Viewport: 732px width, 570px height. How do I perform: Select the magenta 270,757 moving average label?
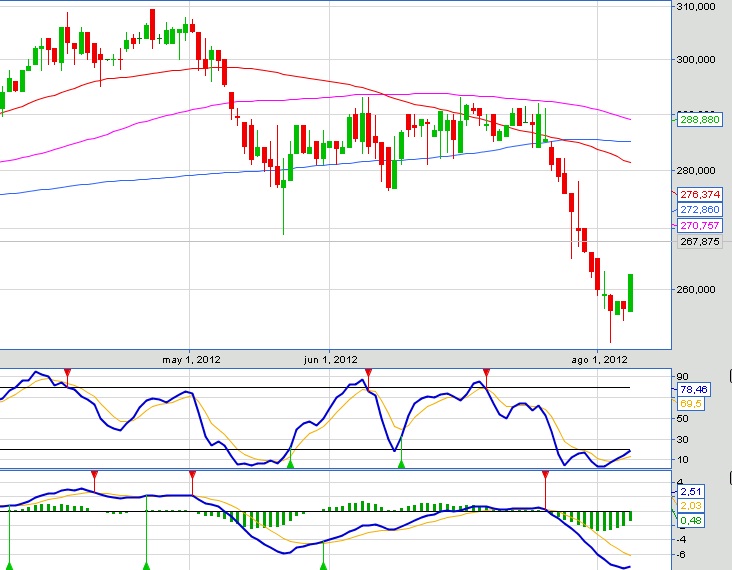click(699, 227)
